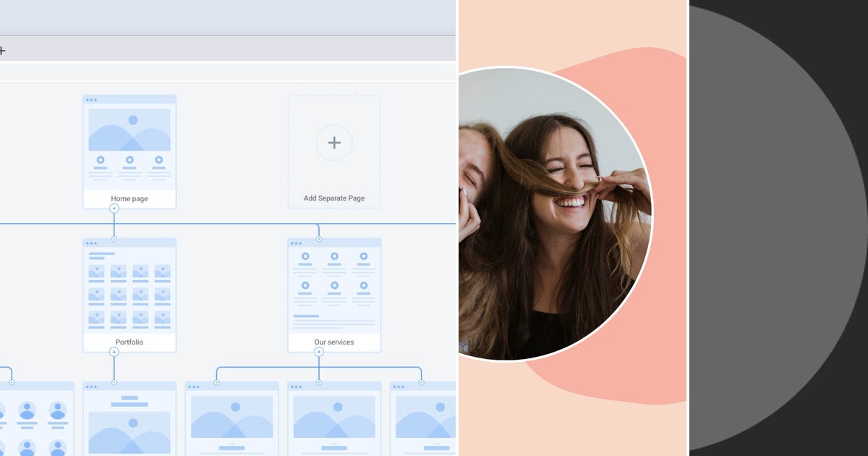Collapse the Home page subtree via its arrow connector

click(x=114, y=208)
